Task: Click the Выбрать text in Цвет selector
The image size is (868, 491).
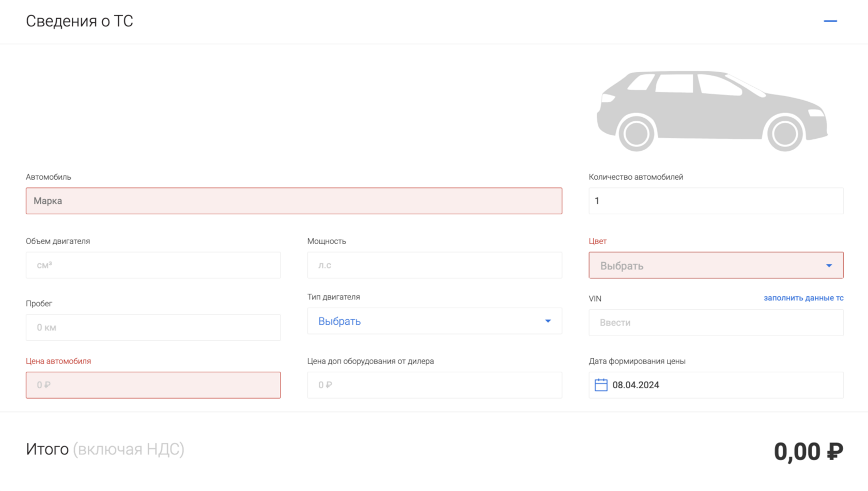Action: (622, 266)
